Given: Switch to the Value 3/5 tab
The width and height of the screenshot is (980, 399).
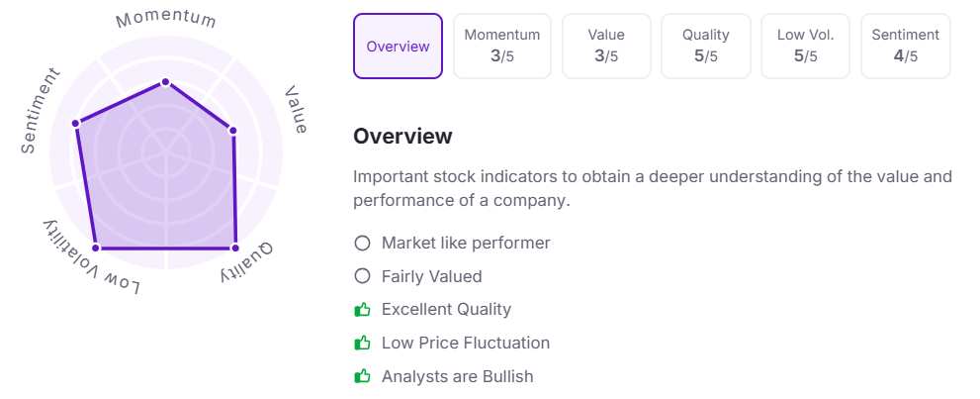Looking at the screenshot, I should tap(606, 47).
